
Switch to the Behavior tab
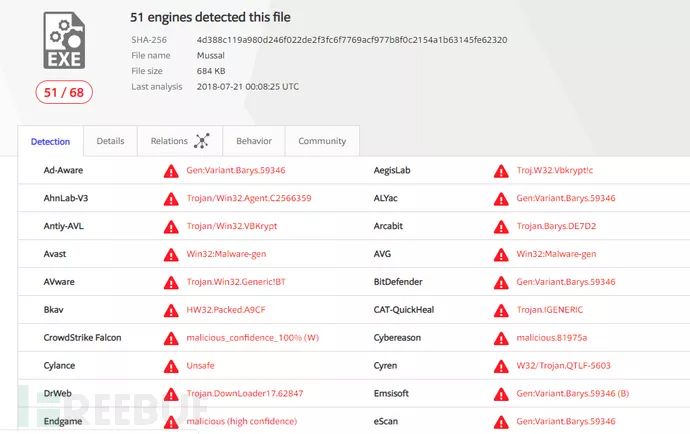253,141
